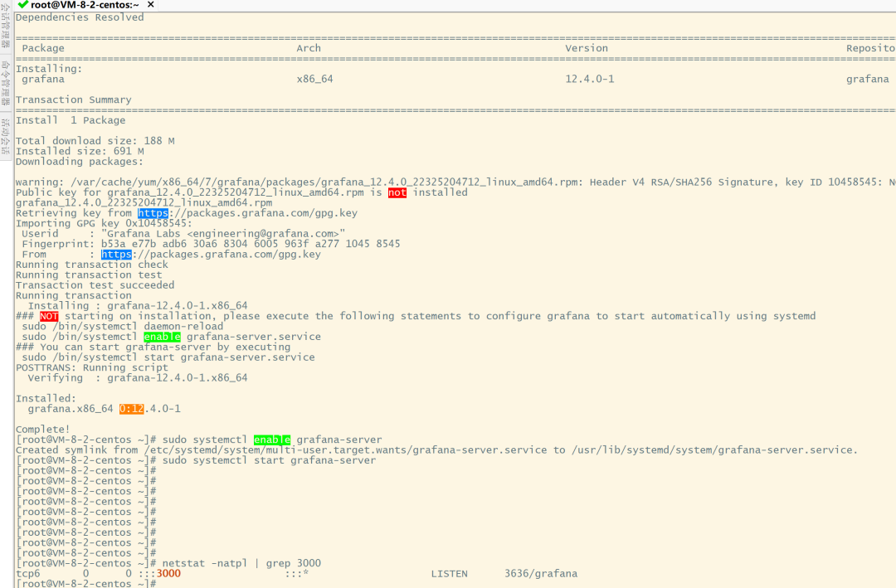The height and width of the screenshot is (588, 896).
Task: Click the 'netstat -natpl | grep 3000' command
Action: click(241, 563)
